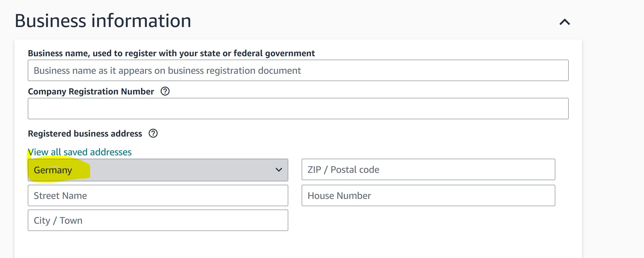Viewport: 644px width, 258px height.
Task: Open help icon beside Registered business address
Action: (153, 133)
